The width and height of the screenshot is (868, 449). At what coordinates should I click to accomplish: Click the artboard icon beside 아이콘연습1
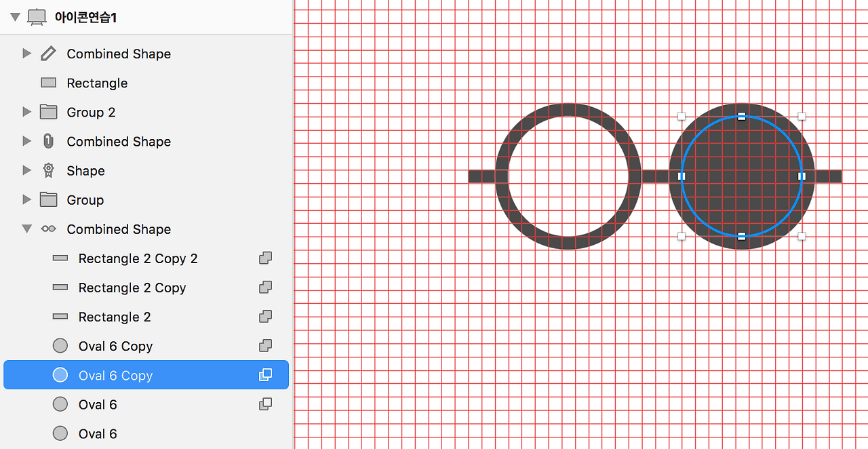pos(37,17)
